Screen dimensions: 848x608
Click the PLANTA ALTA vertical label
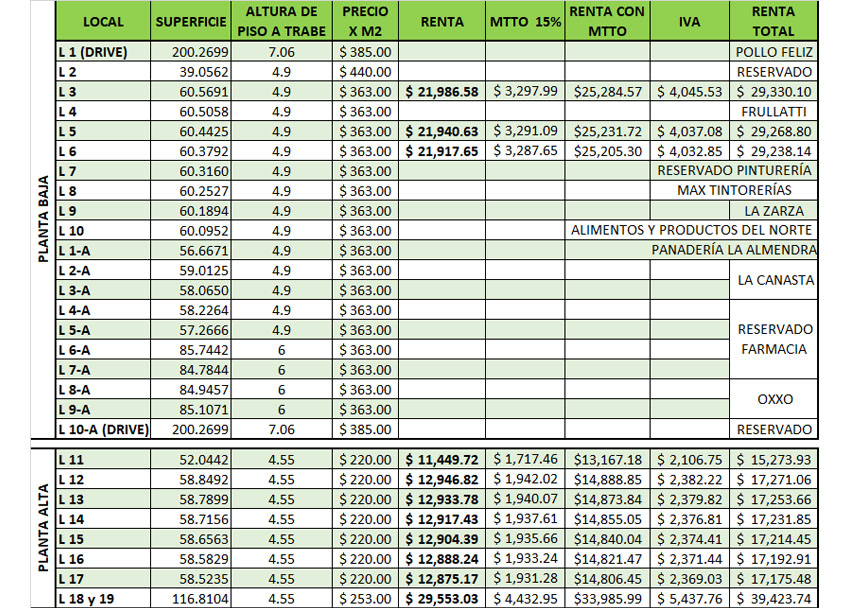click(43, 528)
